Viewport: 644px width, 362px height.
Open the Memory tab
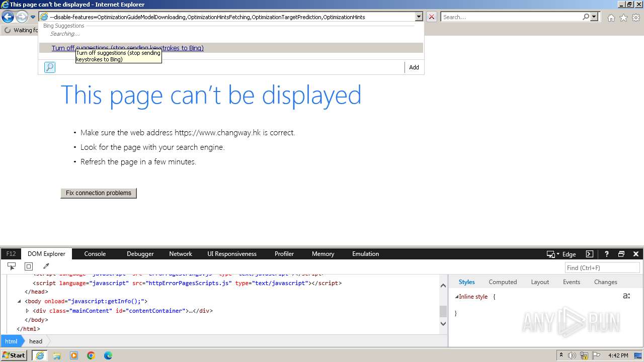click(x=323, y=254)
